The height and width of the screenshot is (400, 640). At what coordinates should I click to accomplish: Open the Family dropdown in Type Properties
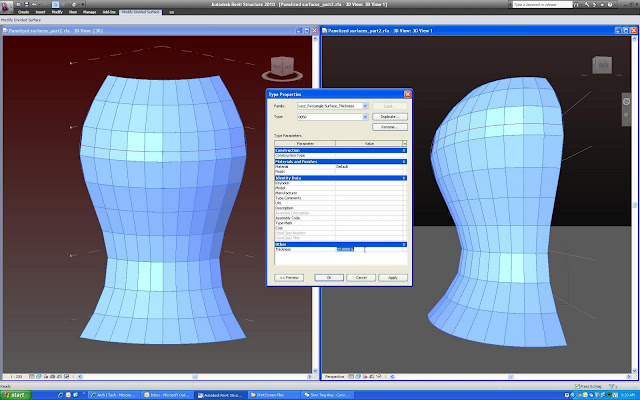point(365,106)
